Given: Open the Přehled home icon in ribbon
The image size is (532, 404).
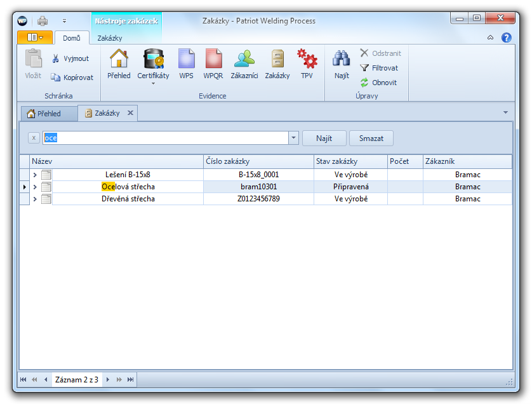Looking at the screenshot, I should (119, 65).
